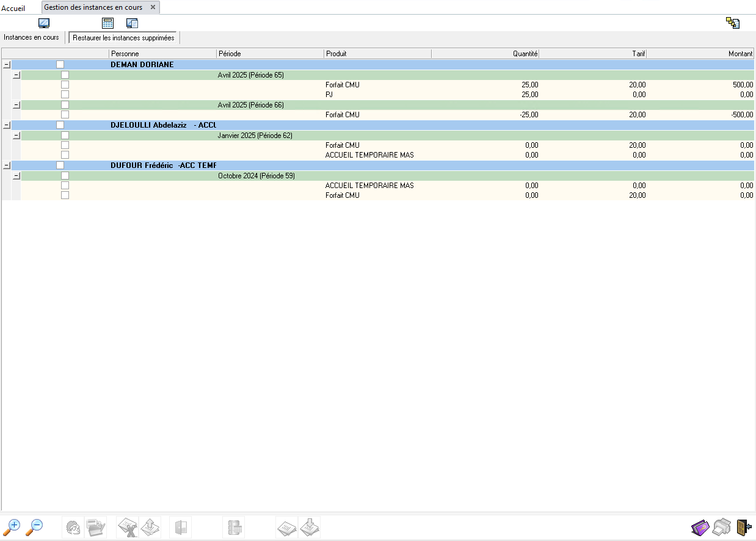Click the hierarchy tree icon at top right
756x541 pixels.
pyautogui.click(x=733, y=23)
